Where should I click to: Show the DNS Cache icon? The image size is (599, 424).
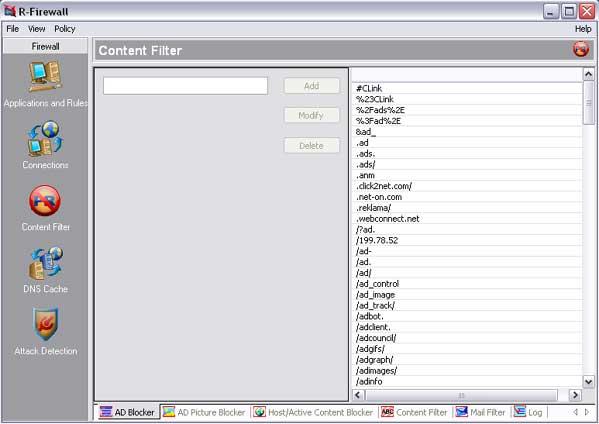[45, 264]
